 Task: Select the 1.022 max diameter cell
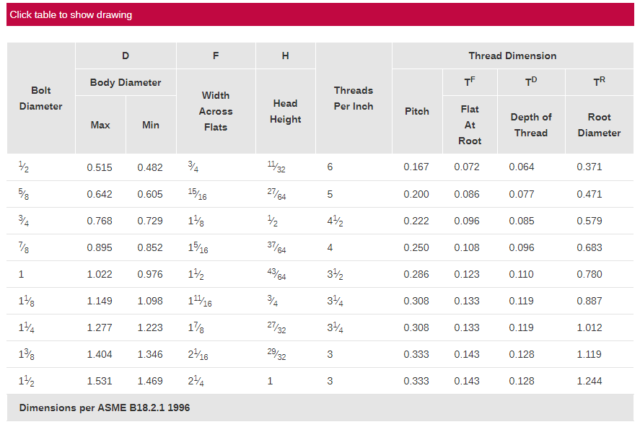pos(100,274)
